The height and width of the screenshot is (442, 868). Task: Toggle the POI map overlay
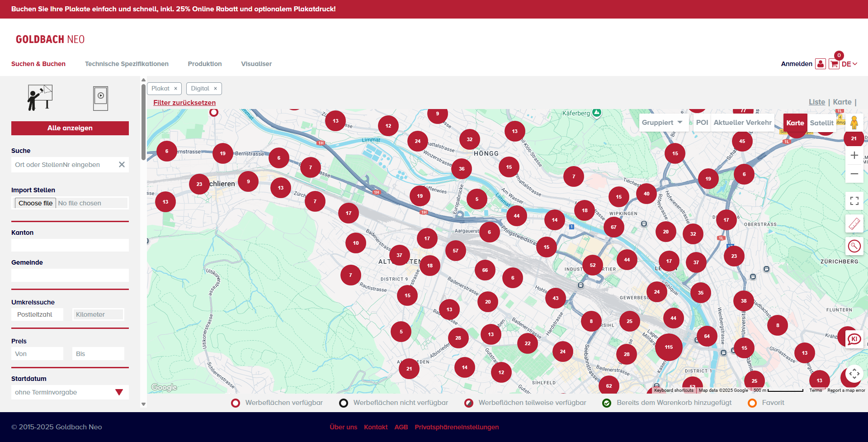(702, 123)
